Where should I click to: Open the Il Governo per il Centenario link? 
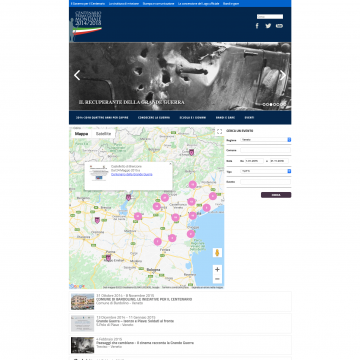pos(88,4)
